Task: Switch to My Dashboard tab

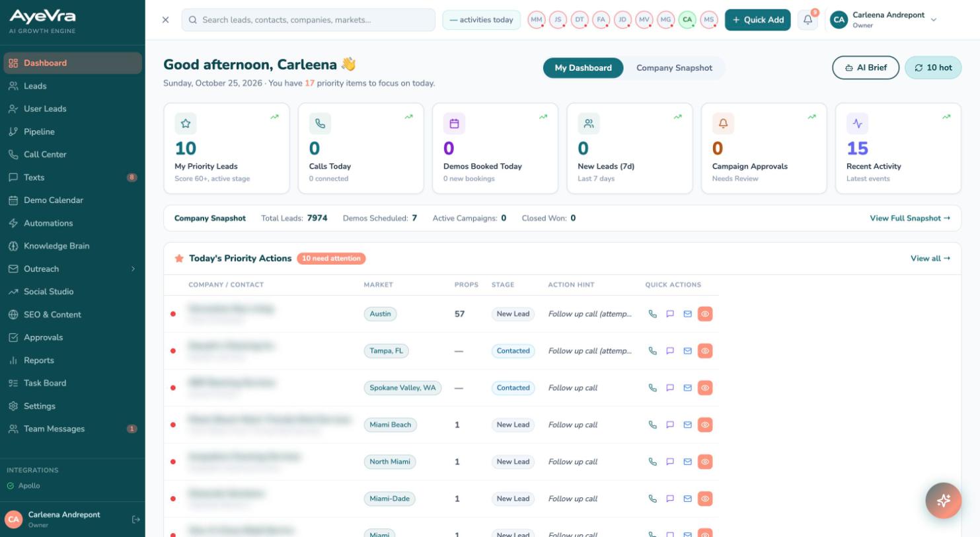Action: (583, 68)
